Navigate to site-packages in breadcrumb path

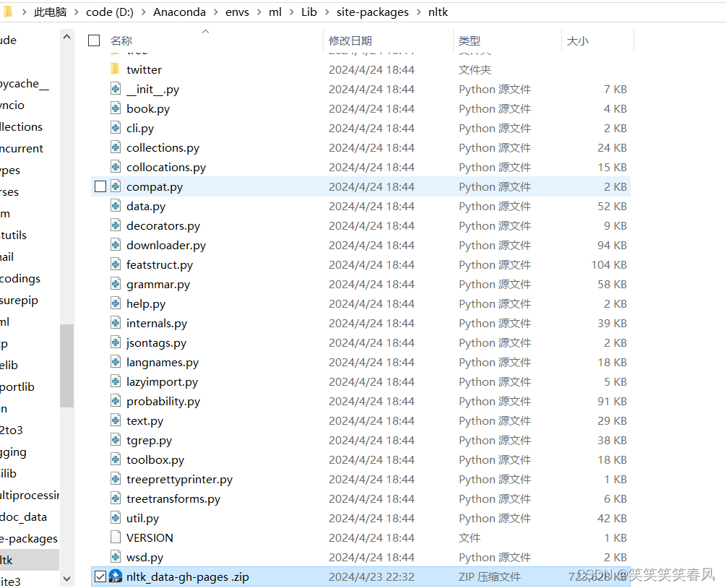(373, 12)
